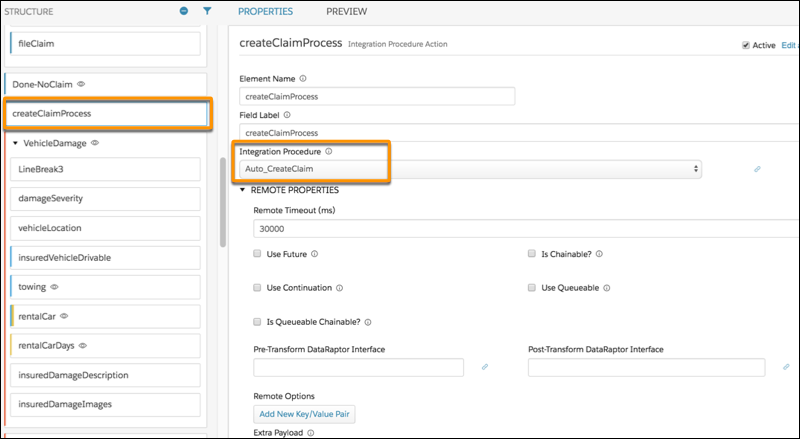Click info icon next to Use Queueable

(607, 288)
